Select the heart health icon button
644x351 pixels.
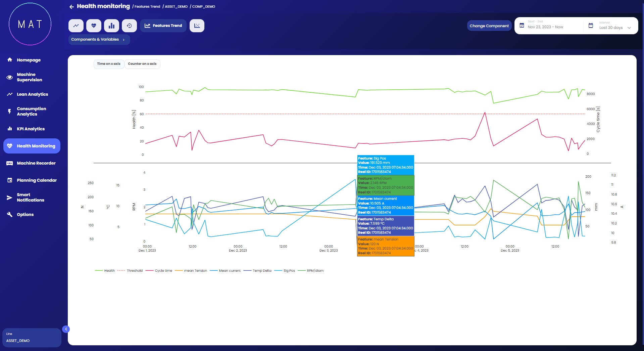(x=94, y=26)
